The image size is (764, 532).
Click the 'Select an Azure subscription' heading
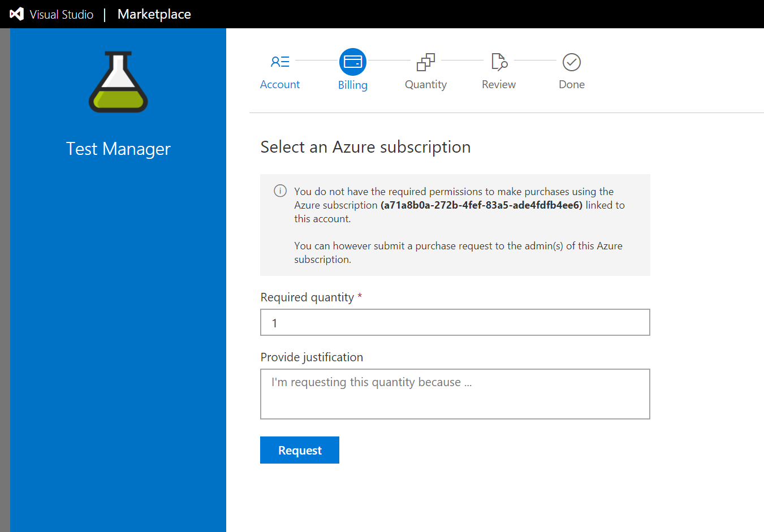point(365,147)
